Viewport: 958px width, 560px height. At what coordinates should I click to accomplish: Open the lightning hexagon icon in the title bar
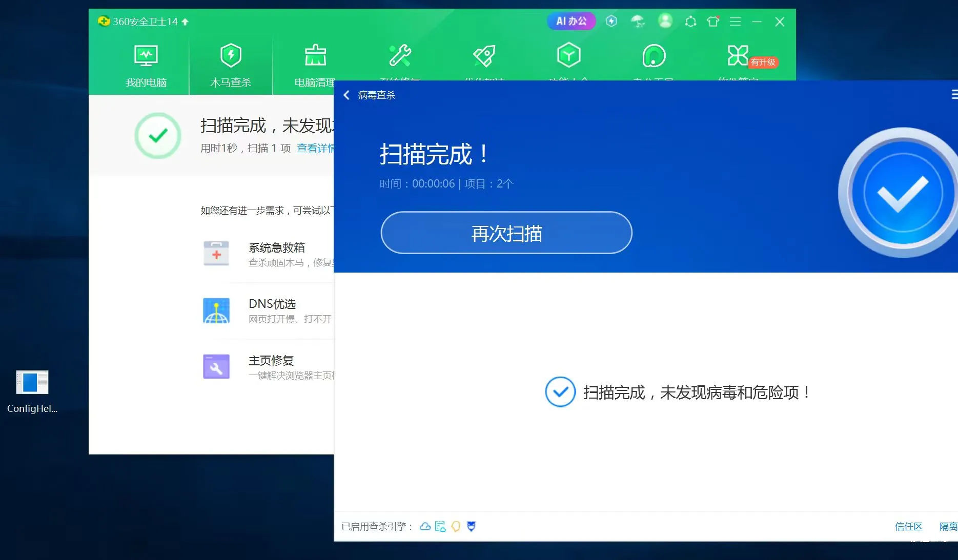coord(611,21)
